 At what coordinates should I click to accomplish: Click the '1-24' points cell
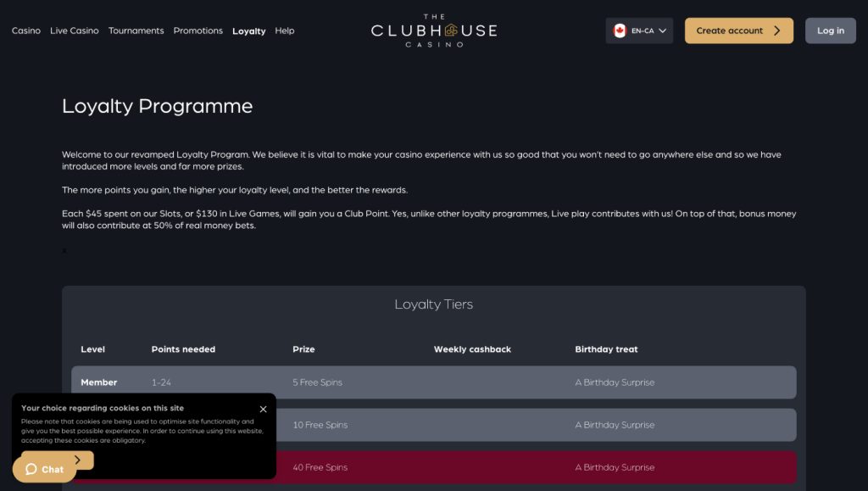[x=161, y=382]
